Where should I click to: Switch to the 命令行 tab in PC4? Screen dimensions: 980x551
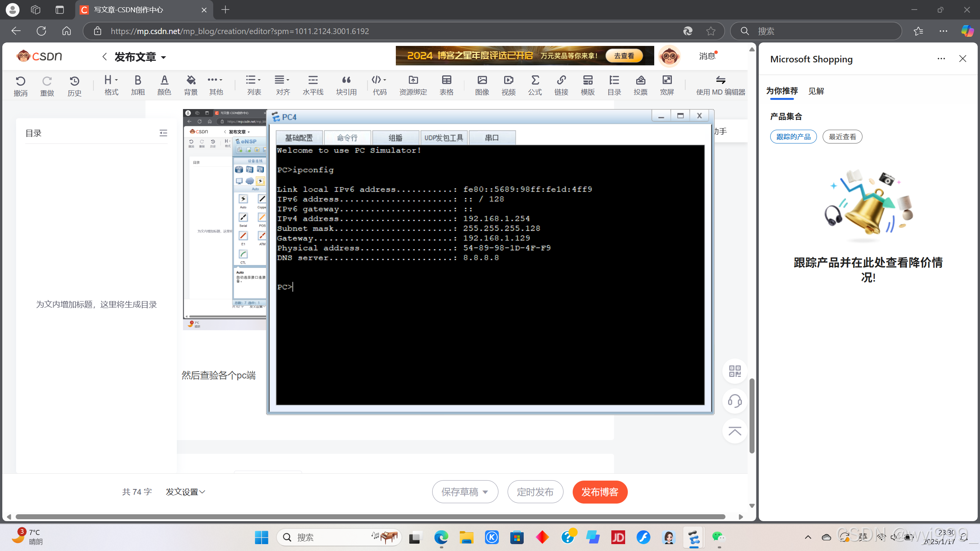click(347, 138)
